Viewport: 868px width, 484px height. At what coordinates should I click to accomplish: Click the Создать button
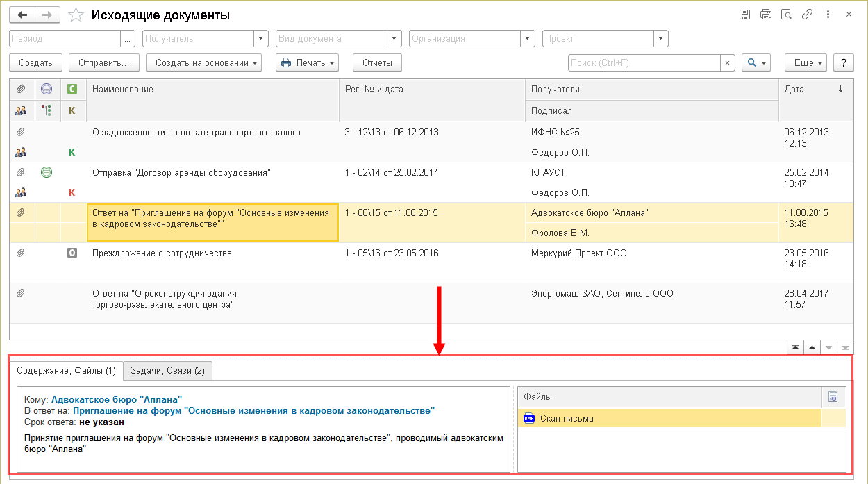(35, 62)
